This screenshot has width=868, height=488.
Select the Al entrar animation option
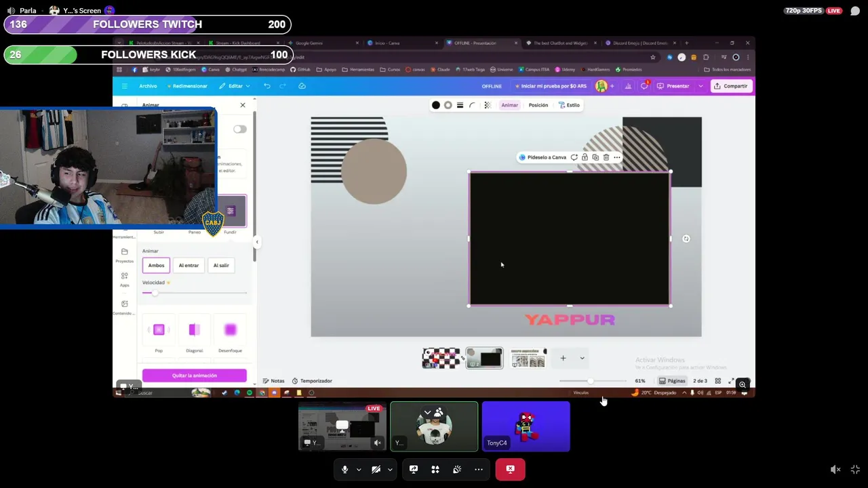pyautogui.click(x=189, y=266)
